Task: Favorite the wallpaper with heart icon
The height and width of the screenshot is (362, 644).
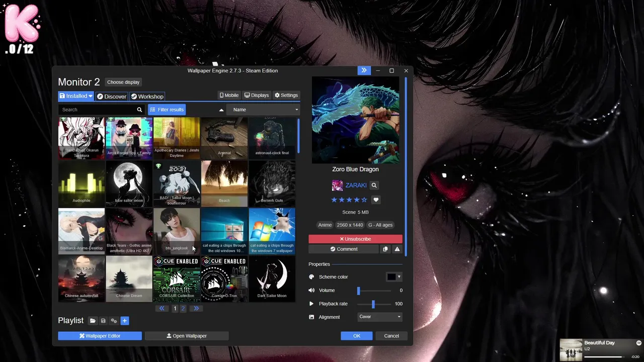Action: (376, 200)
